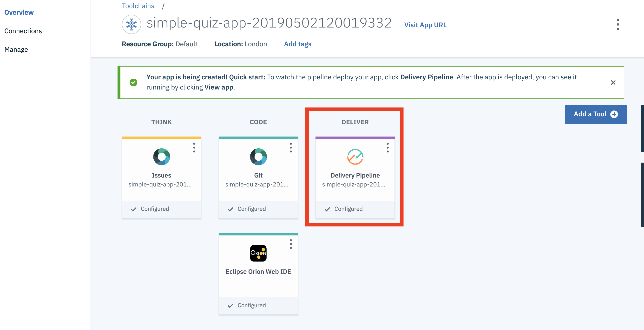Click plus icon on Add a Tool
The image size is (644, 330).
coord(614,114)
